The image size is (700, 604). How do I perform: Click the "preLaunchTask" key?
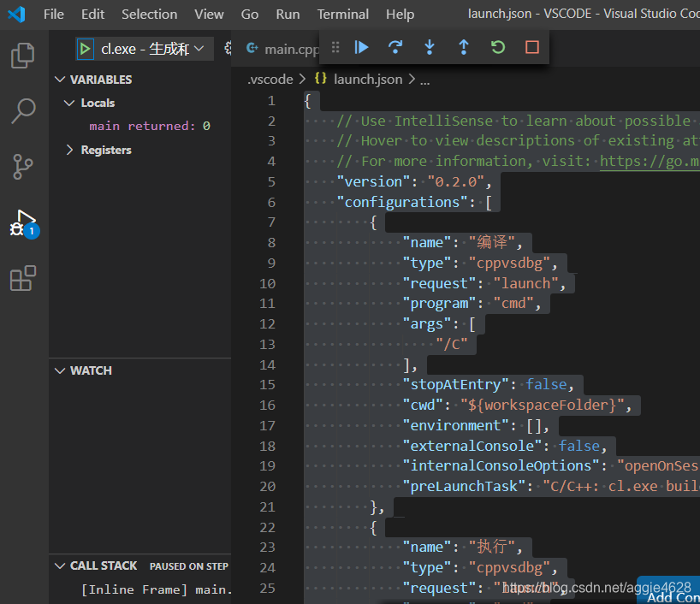464,486
